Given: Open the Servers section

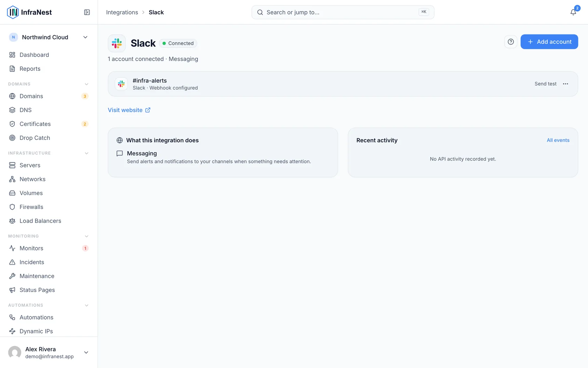Looking at the screenshot, I should [49, 165].
